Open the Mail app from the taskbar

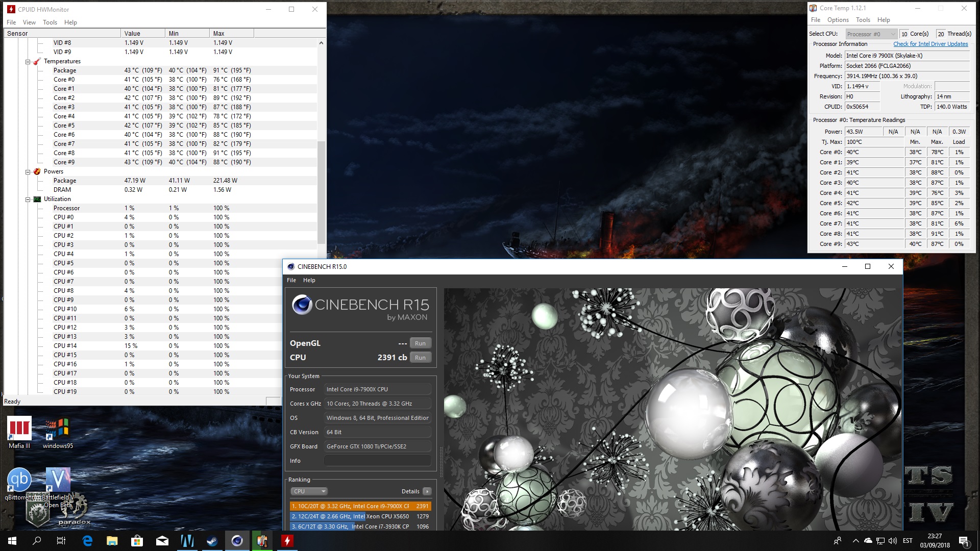(162, 541)
